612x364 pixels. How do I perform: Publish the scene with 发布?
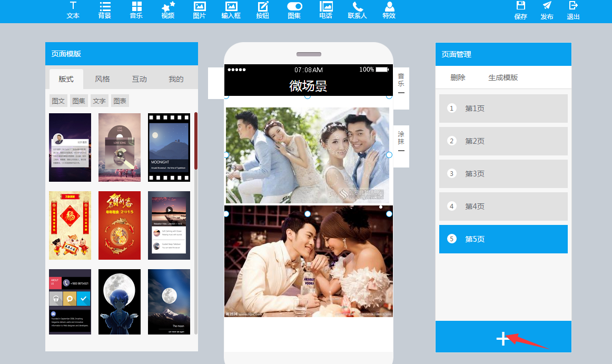(x=547, y=10)
